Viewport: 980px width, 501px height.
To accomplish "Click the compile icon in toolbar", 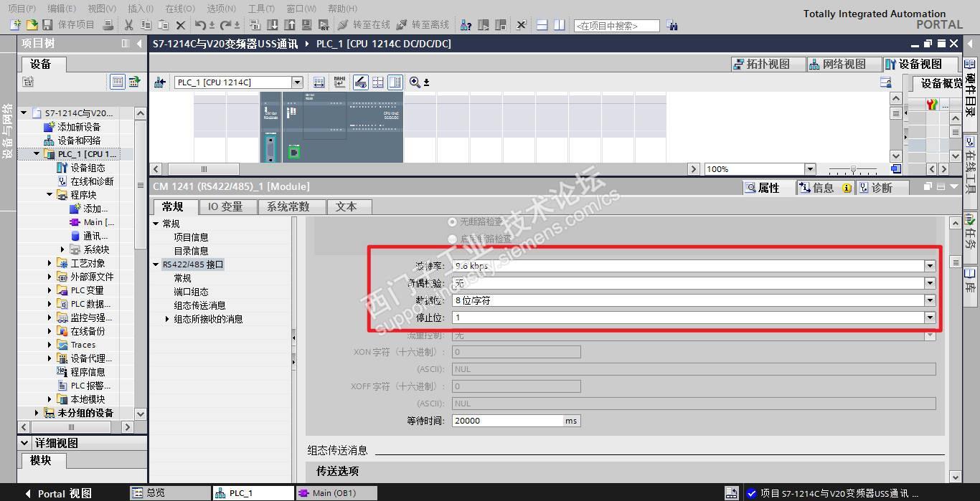I will coord(255,25).
